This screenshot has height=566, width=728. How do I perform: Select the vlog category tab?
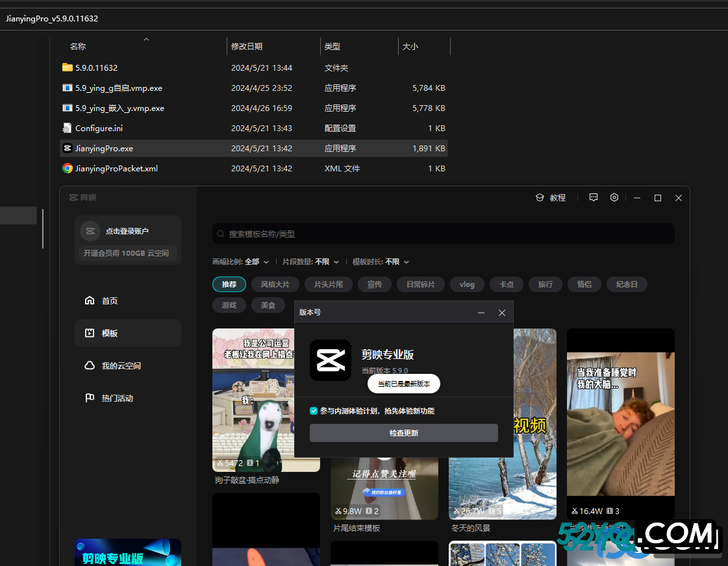[466, 284]
